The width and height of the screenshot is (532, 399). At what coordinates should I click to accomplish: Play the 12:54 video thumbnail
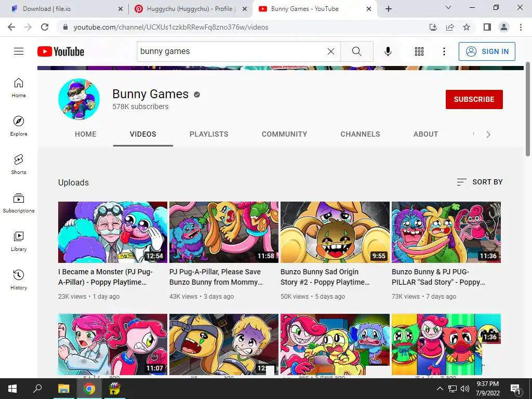click(113, 232)
